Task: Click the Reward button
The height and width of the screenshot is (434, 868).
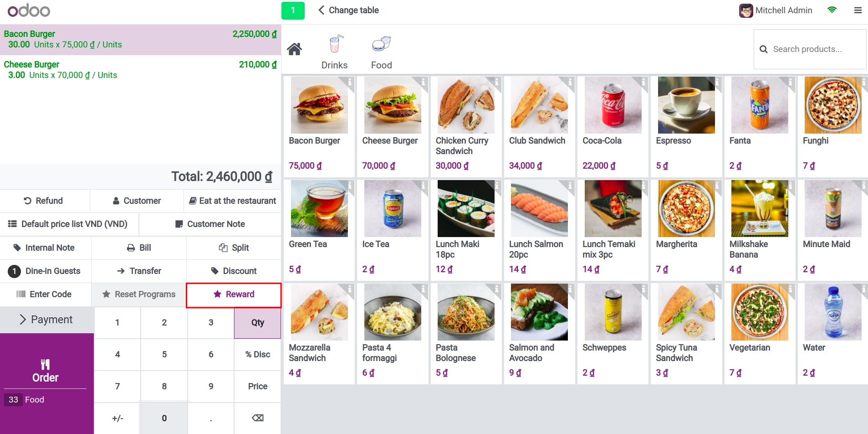Action: [x=234, y=294]
